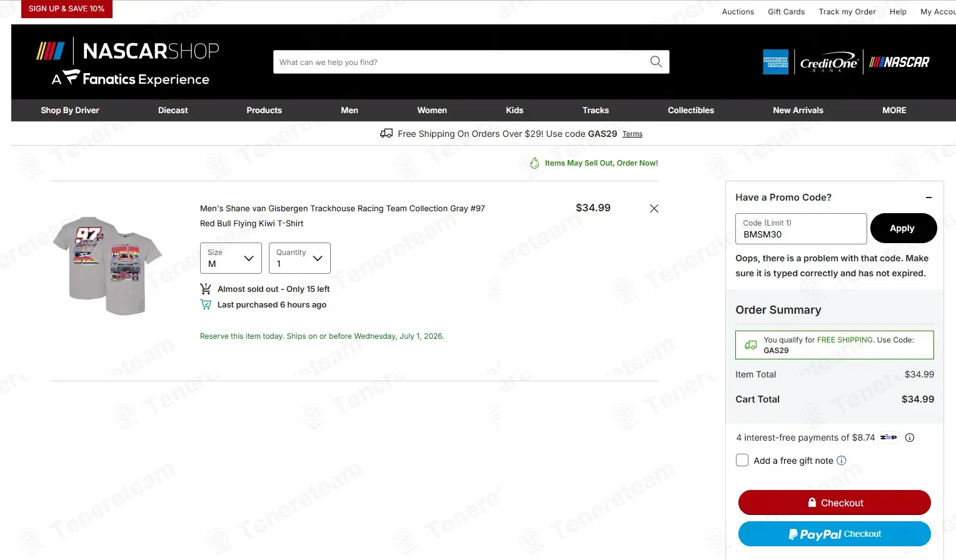
Task: Remove the T-shirt from the cart
Action: coord(654,209)
